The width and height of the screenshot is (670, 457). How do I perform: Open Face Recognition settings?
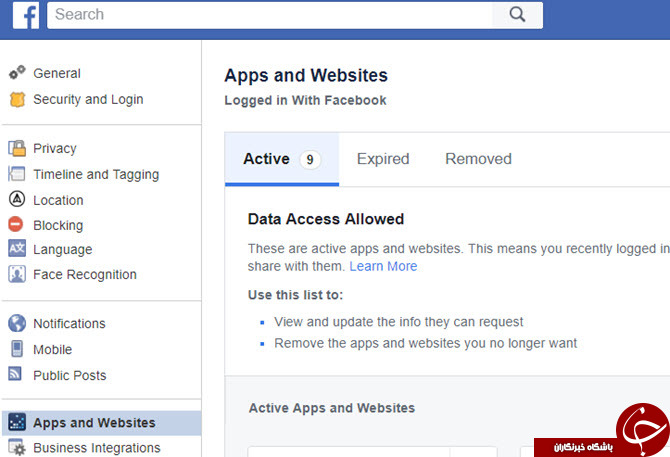(85, 275)
